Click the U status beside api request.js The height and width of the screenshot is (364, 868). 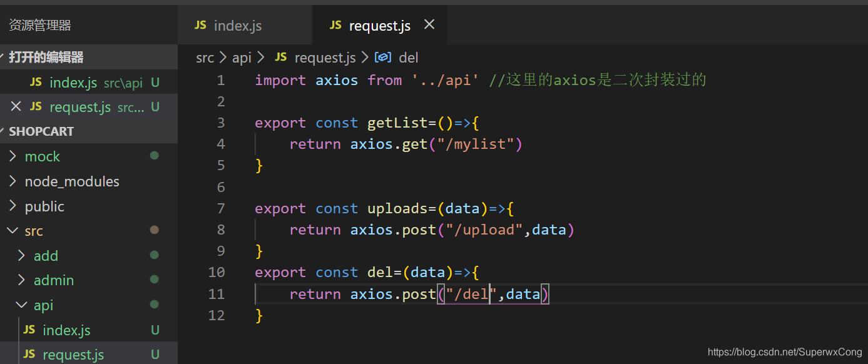click(x=155, y=355)
